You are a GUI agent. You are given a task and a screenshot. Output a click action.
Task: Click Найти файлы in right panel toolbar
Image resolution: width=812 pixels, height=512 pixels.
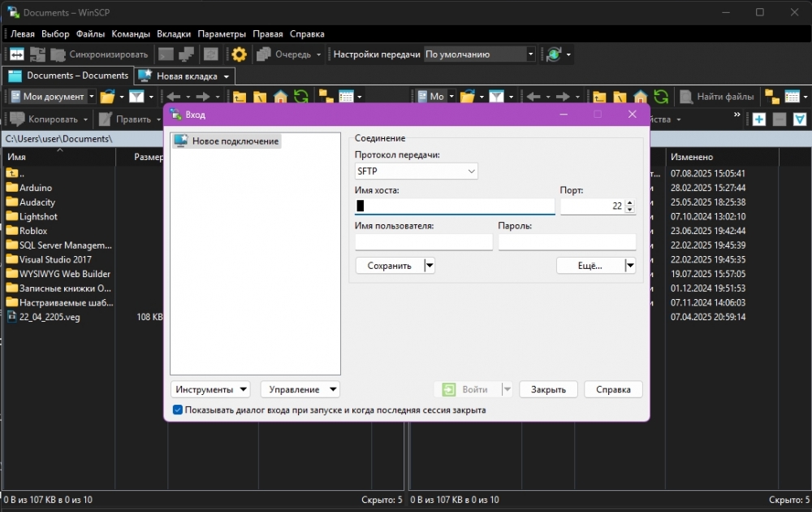pos(717,97)
